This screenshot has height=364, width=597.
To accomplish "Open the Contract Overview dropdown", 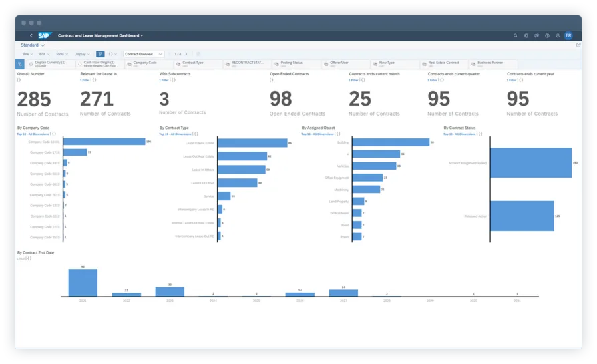I will pyautogui.click(x=144, y=54).
